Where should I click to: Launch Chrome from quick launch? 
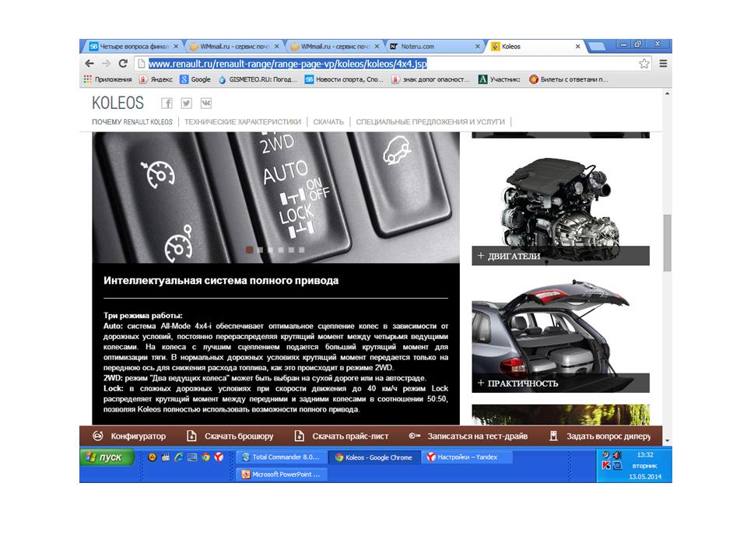click(205, 457)
